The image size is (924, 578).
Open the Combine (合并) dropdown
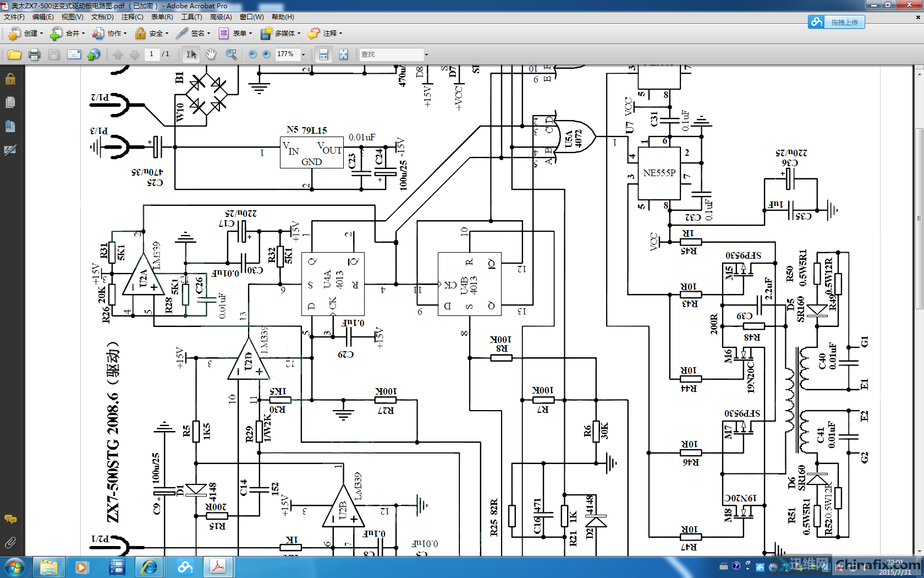coord(67,34)
